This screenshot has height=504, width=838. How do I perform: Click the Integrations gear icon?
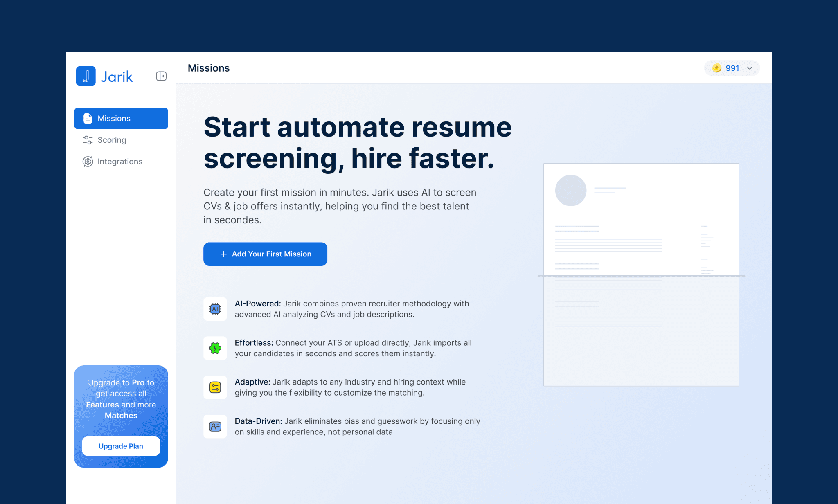[x=88, y=162]
